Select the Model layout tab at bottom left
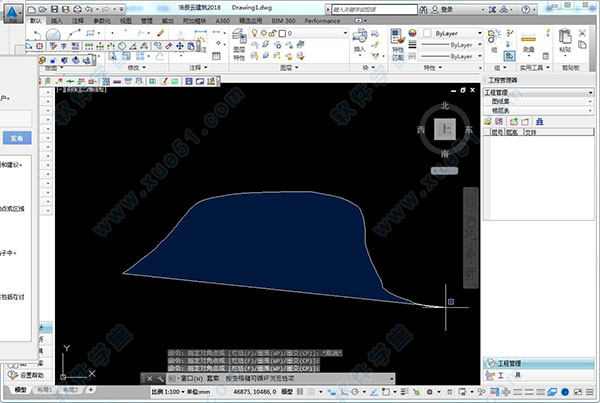Image resolution: width=600 pixels, height=403 pixels. (x=20, y=390)
